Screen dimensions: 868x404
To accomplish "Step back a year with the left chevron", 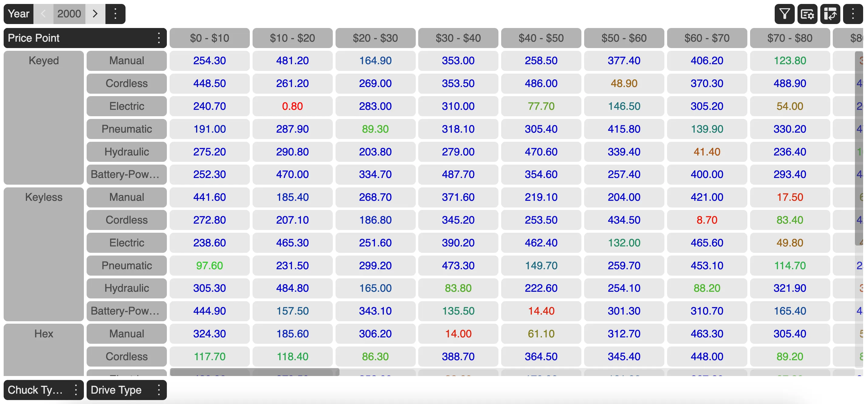I will (x=43, y=14).
